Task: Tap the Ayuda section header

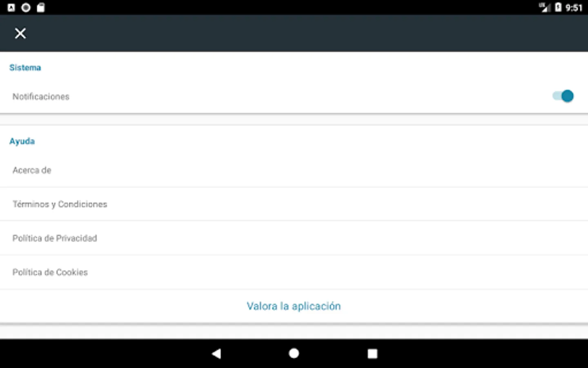Action: point(22,141)
